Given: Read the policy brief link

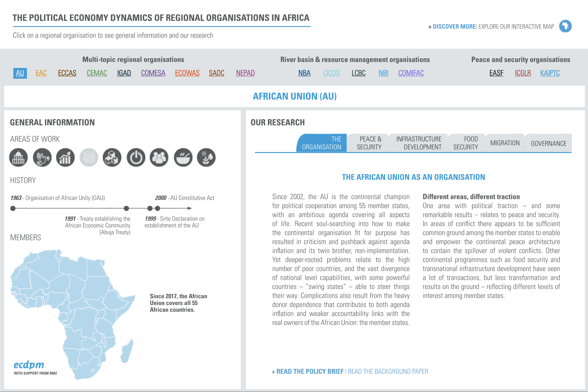Looking at the screenshot, I should point(308,372).
